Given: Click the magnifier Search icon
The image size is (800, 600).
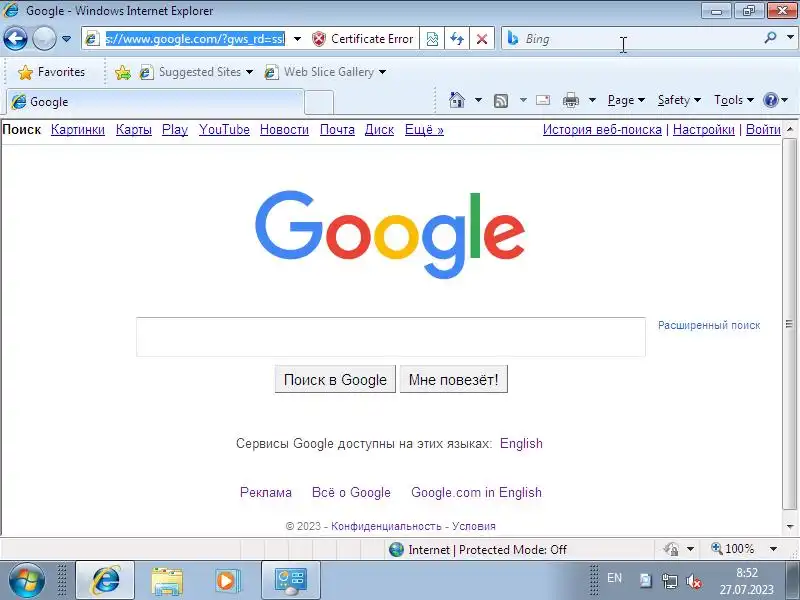Looking at the screenshot, I should pos(770,37).
